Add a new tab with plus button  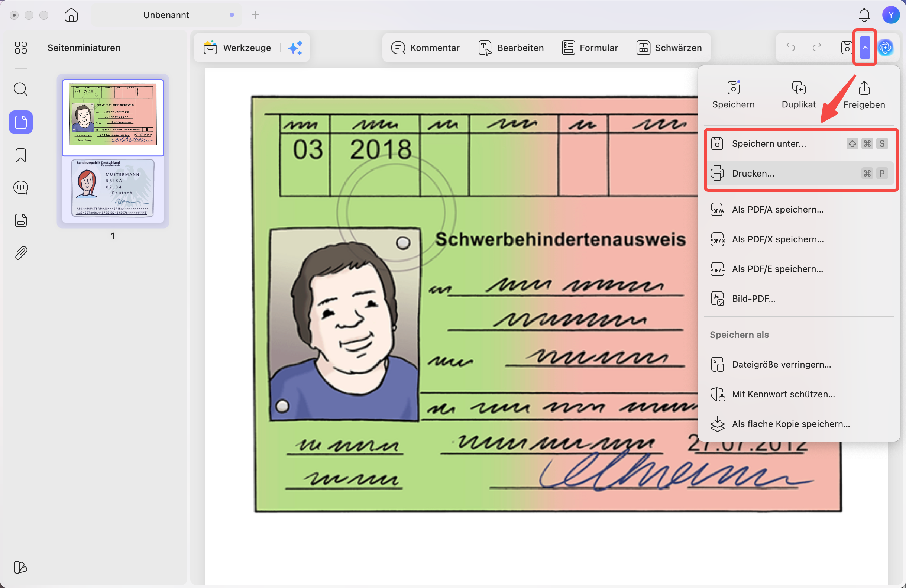tap(255, 15)
